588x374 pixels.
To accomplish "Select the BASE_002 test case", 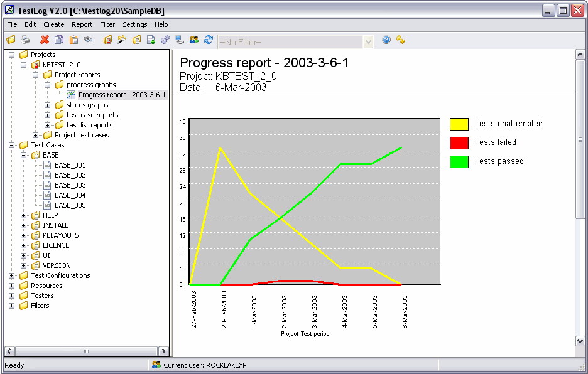I will [70, 175].
